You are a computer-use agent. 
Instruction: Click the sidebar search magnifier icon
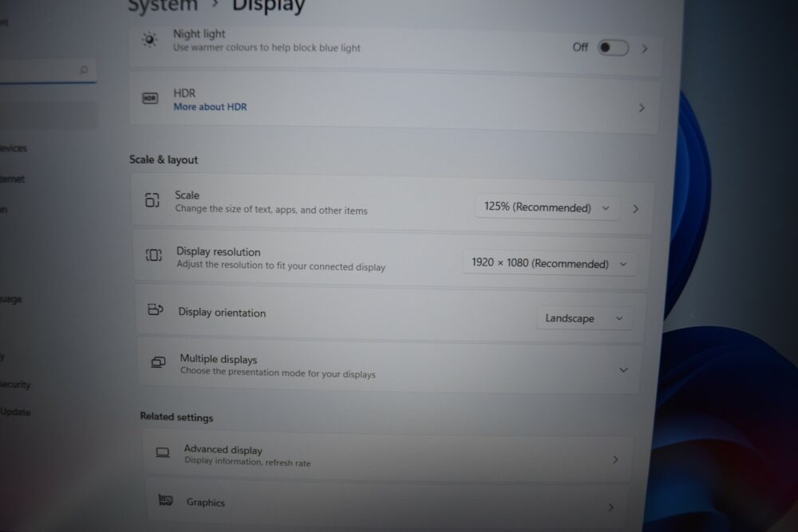[x=84, y=69]
